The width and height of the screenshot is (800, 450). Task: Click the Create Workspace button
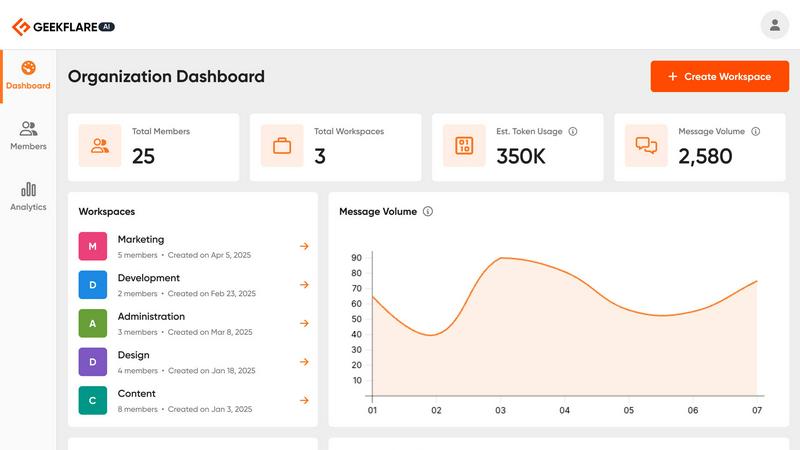(719, 76)
